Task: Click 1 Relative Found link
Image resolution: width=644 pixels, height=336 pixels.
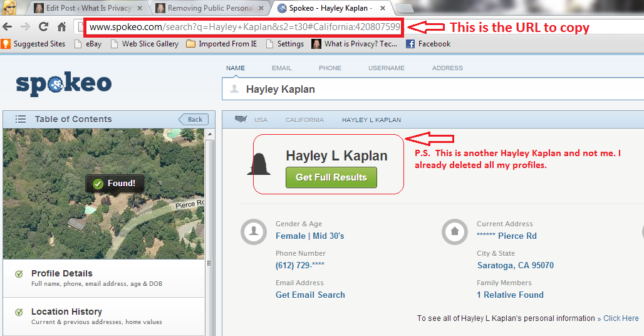Action: [510, 295]
